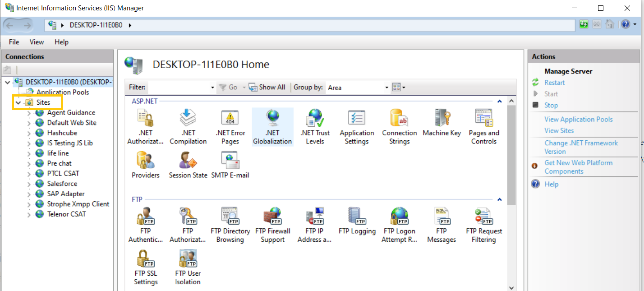Collapse the Sites tree node
This screenshot has height=291, width=644.
click(18, 103)
